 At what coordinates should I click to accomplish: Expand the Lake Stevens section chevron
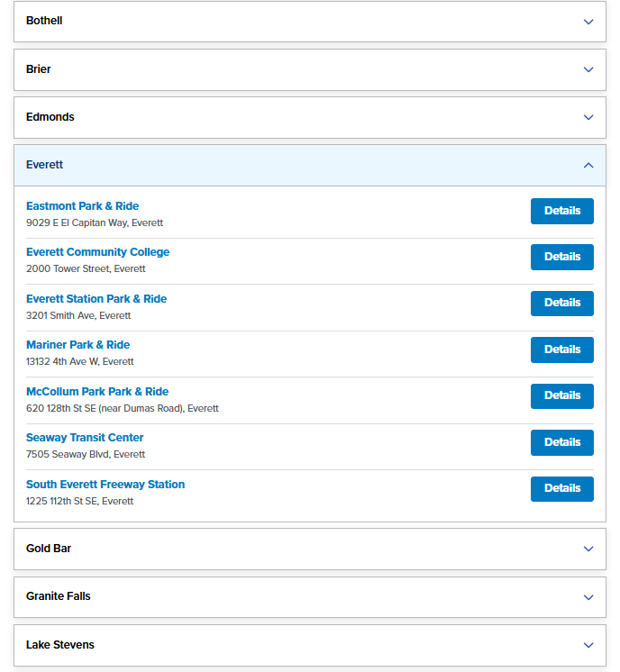pyautogui.click(x=588, y=645)
